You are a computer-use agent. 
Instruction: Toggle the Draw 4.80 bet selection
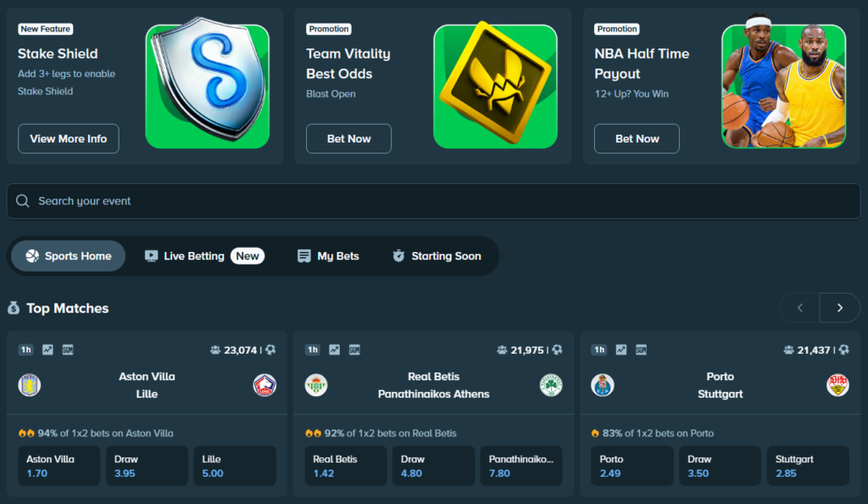[x=433, y=466]
